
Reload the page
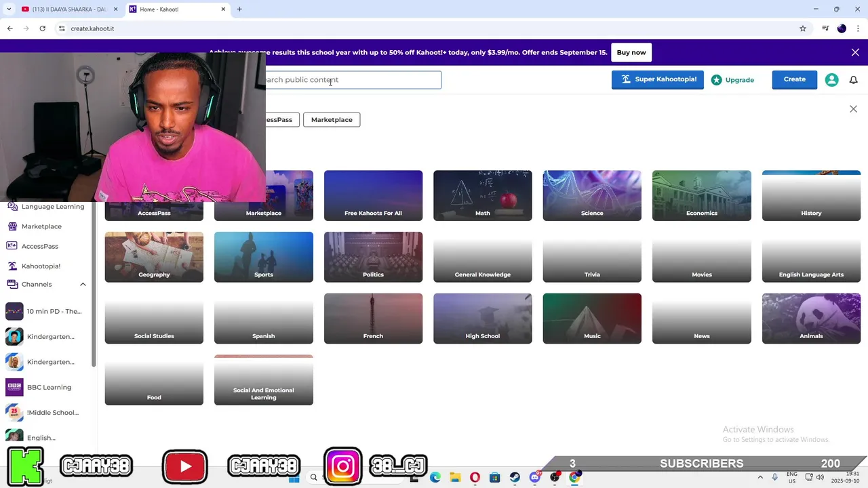click(x=42, y=28)
